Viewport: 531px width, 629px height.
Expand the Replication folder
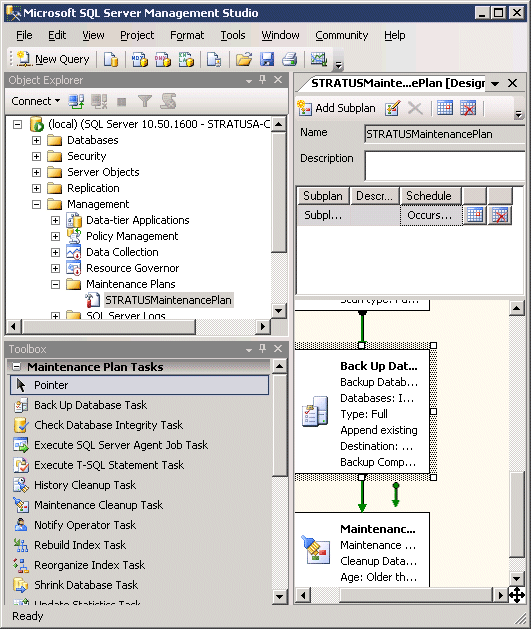[36, 189]
